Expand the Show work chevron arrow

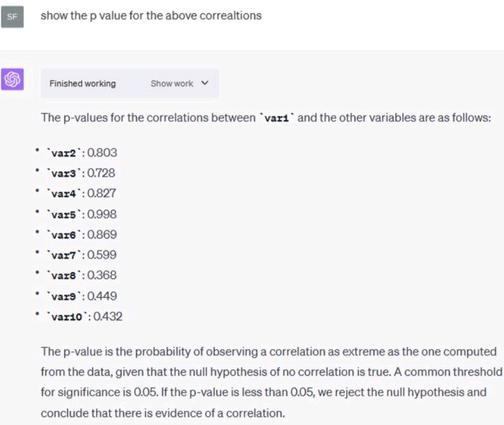click(x=205, y=83)
